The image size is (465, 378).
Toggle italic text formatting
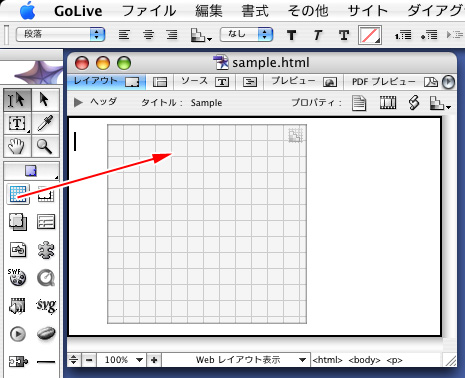click(318, 35)
